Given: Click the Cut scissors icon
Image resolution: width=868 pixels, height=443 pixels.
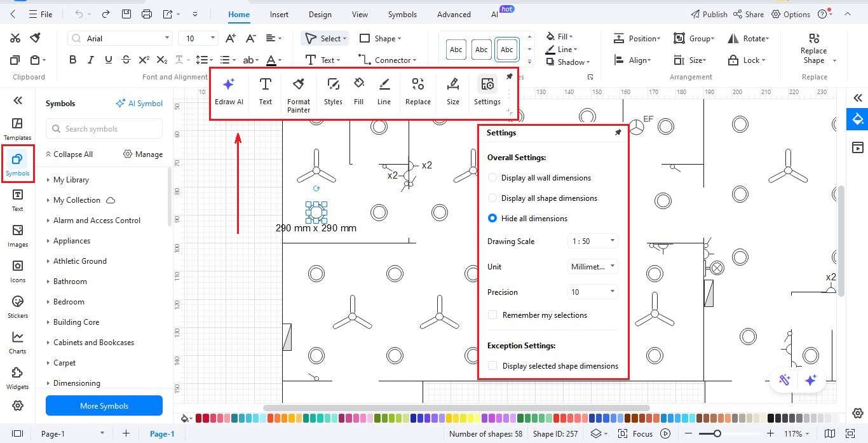Looking at the screenshot, I should tap(15, 38).
